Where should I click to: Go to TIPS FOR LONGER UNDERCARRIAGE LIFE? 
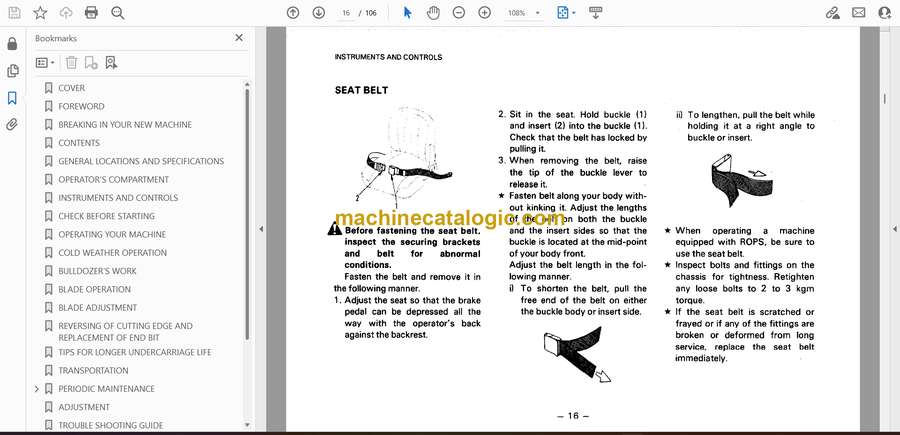[x=135, y=352]
